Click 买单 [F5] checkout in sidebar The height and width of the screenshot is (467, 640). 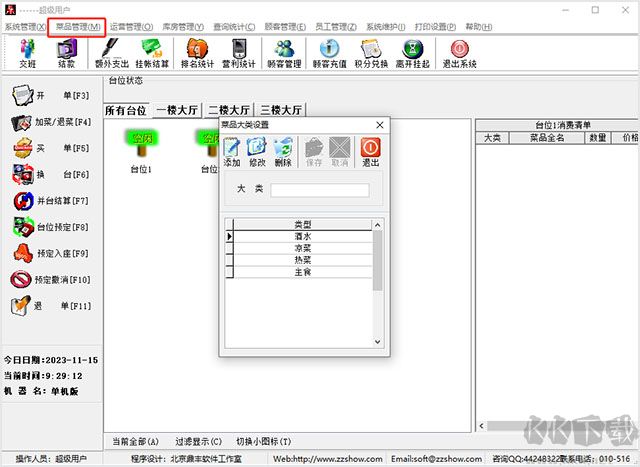[50, 148]
